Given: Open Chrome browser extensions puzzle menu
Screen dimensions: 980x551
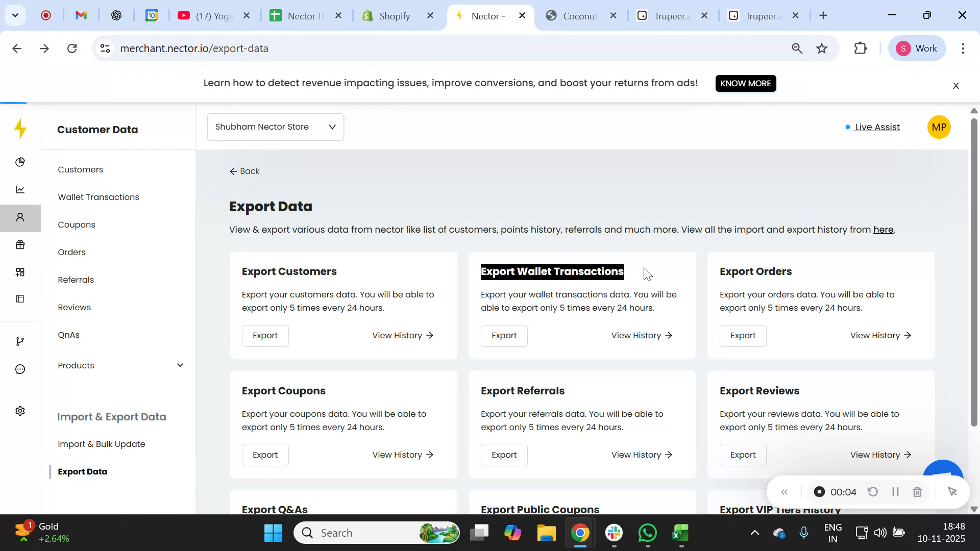Looking at the screenshot, I should click(861, 48).
